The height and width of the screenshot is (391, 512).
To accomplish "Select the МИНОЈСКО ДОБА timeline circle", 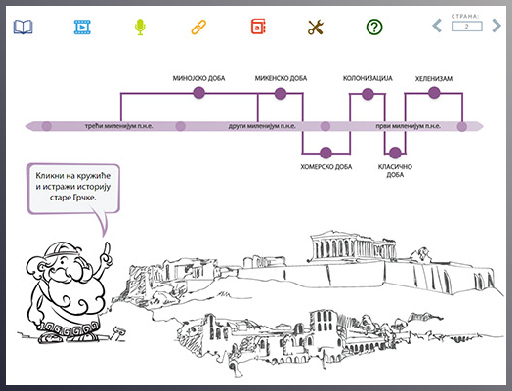I will (199, 93).
